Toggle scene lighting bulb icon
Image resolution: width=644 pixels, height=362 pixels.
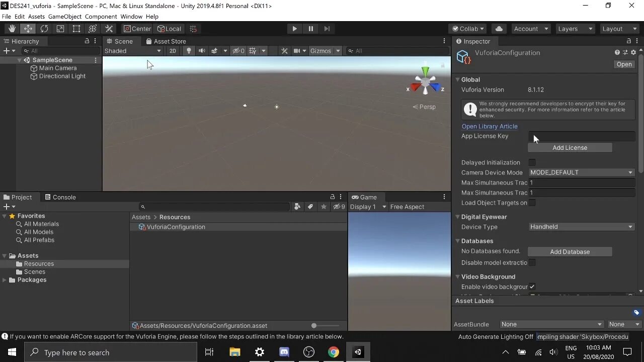coord(189,51)
